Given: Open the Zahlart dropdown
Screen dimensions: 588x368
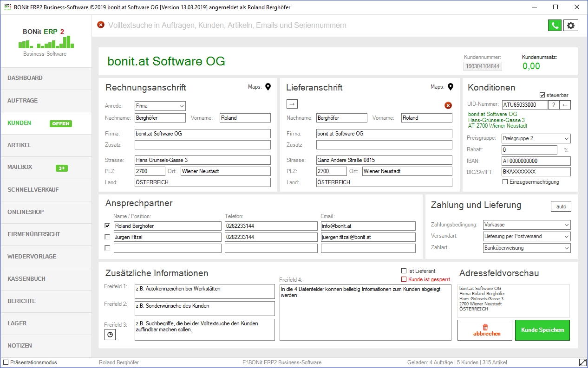Looking at the screenshot, I should [527, 248].
